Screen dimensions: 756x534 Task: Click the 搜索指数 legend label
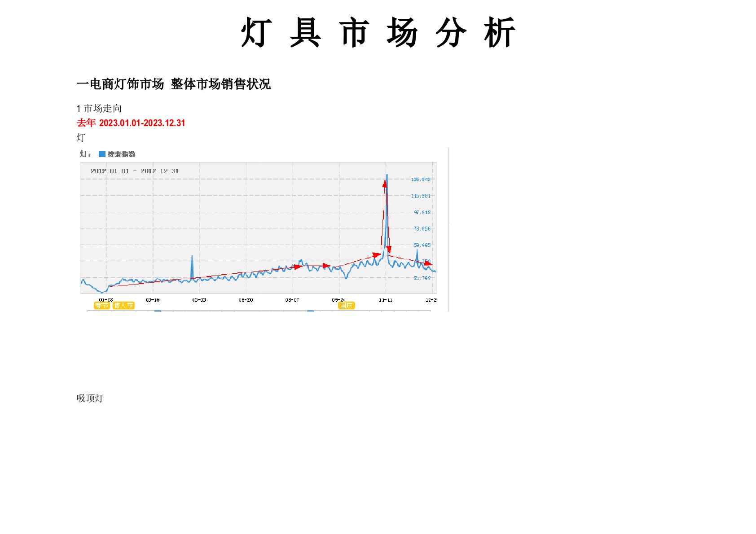click(x=121, y=154)
